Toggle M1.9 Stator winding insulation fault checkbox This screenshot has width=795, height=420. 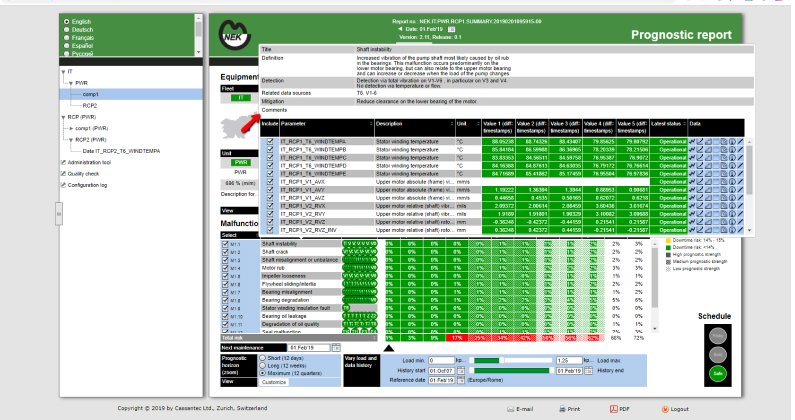(x=225, y=308)
